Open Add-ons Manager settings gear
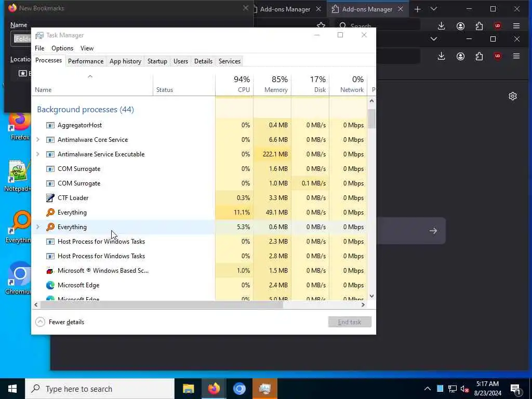This screenshot has height=399, width=532. pyautogui.click(x=513, y=96)
